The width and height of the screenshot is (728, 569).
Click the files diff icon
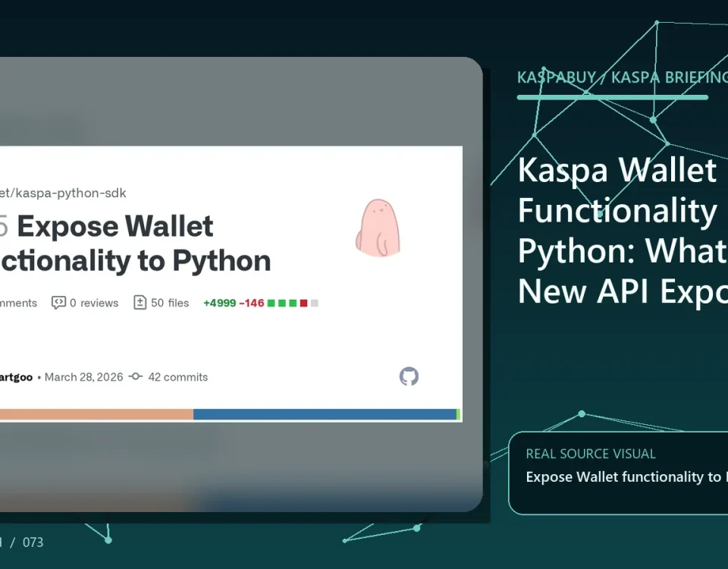(x=140, y=303)
